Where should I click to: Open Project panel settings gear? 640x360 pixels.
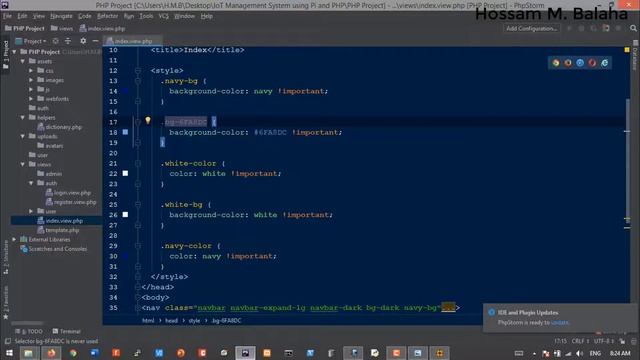pos(83,41)
